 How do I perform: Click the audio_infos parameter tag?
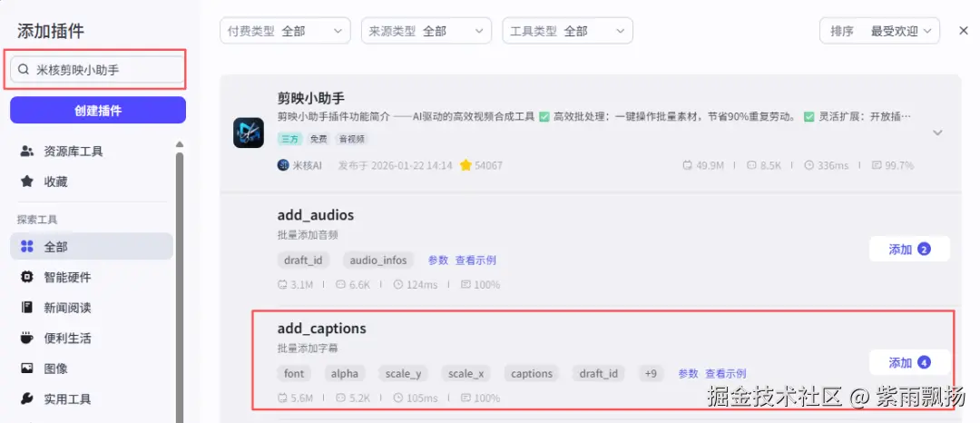[x=378, y=261]
